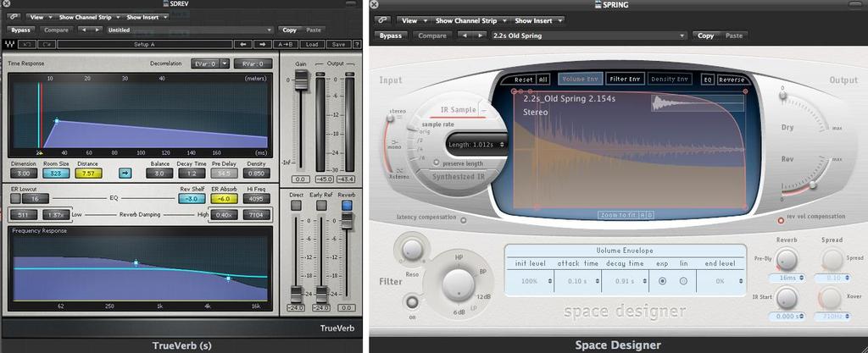Click the D zoom button in Space Designer
868x353 pixels.
650,215
